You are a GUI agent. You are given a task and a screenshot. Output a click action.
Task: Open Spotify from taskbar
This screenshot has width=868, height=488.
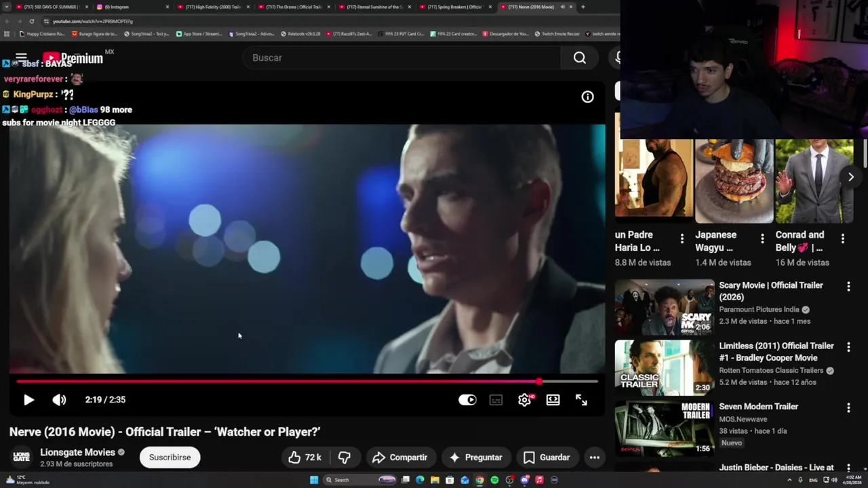494,480
